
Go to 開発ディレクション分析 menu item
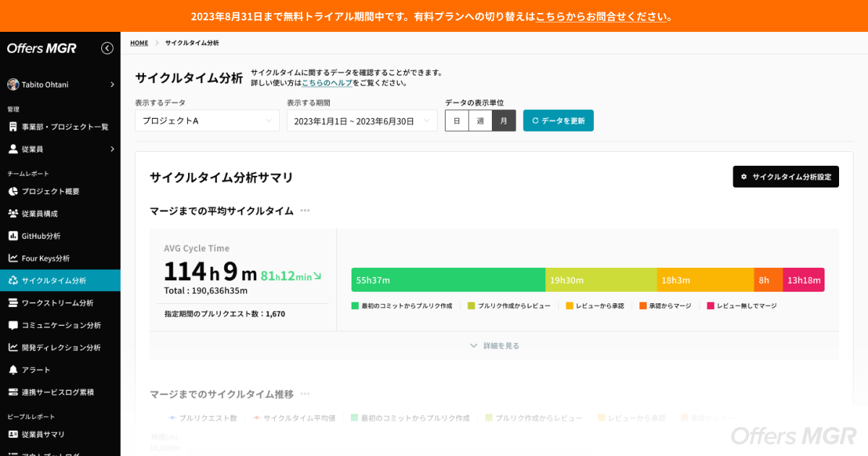point(61,347)
